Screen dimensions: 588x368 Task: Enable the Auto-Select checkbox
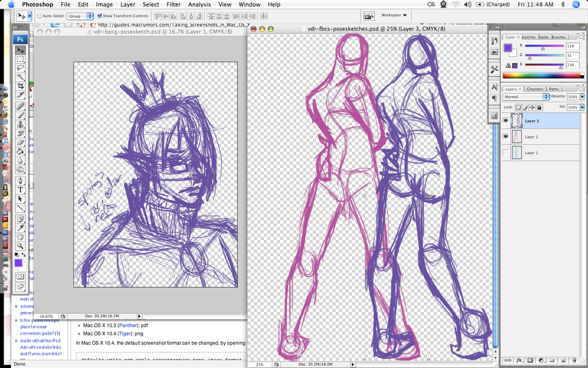(x=40, y=16)
